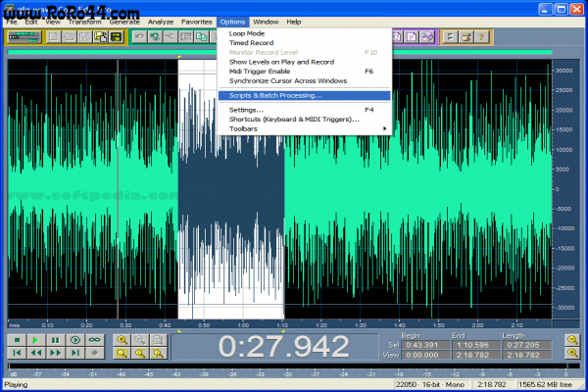Click the flag-like icon in the tan toolbar

pyautogui.click(x=451, y=37)
